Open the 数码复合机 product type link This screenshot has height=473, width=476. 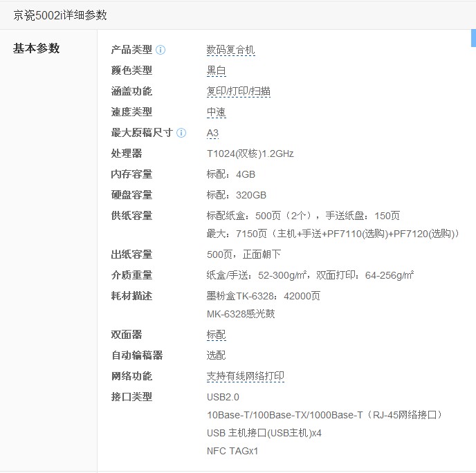pos(231,50)
